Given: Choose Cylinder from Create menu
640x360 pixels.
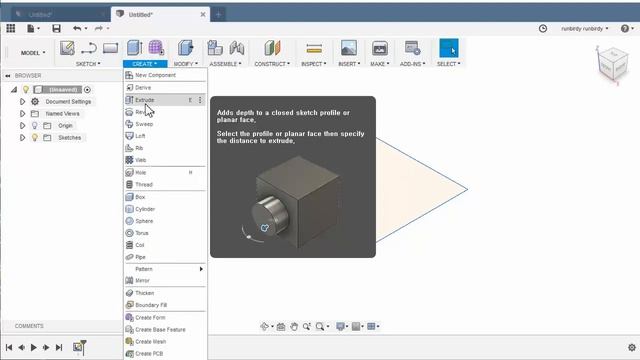Looking at the screenshot, I should [165, 209].
